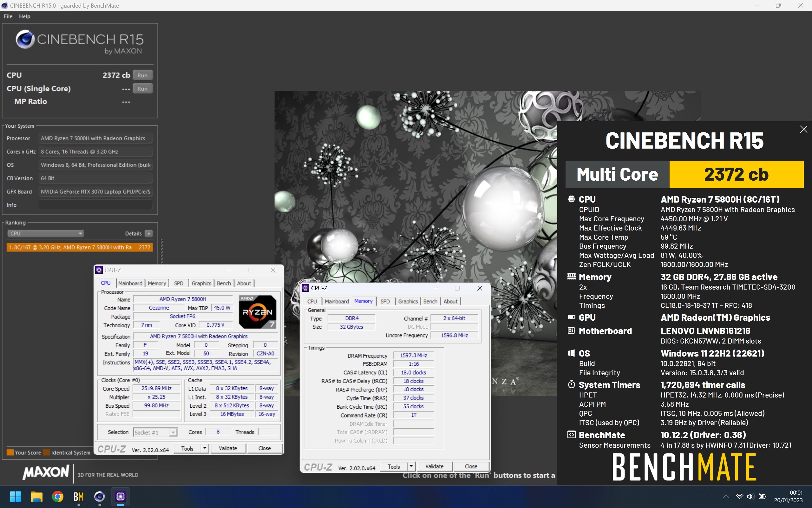Open Memory tab in left CPU-Z
This screenshot has width=812, height=508.
click(157, 283)
